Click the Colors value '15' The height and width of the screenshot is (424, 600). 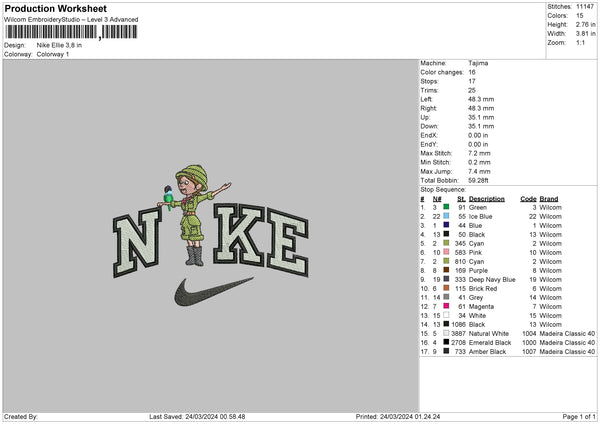tap(580, 16)
